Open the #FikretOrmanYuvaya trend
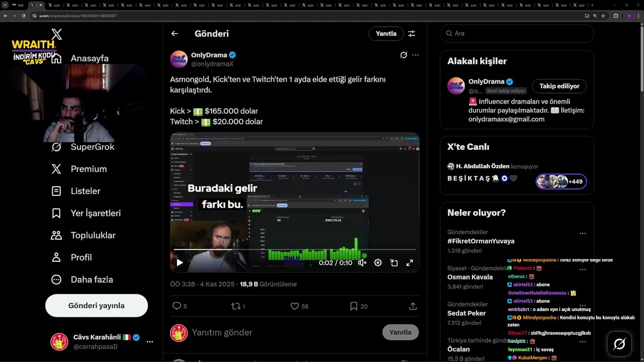Screen dimensions: 644x362 (481, 241)
